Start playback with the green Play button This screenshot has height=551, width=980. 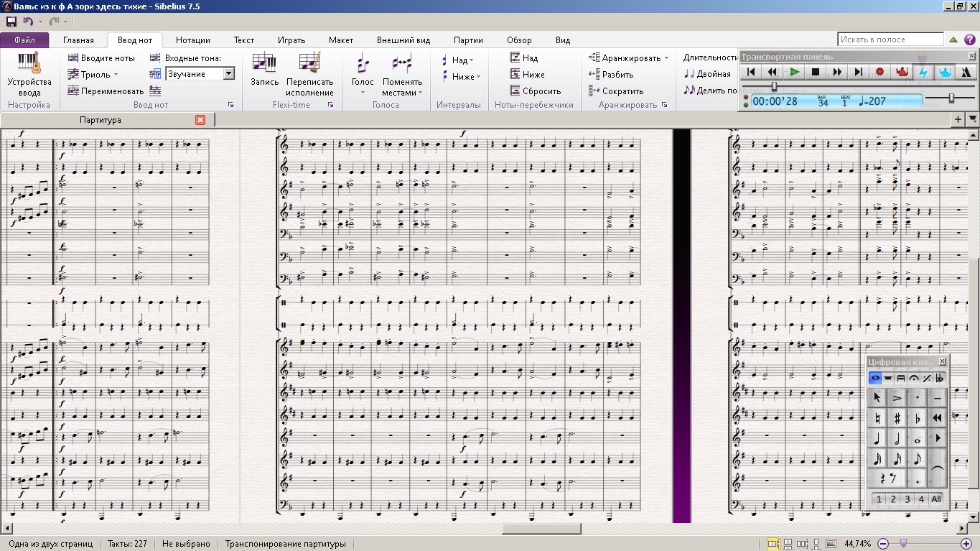[x=794, y=72]
